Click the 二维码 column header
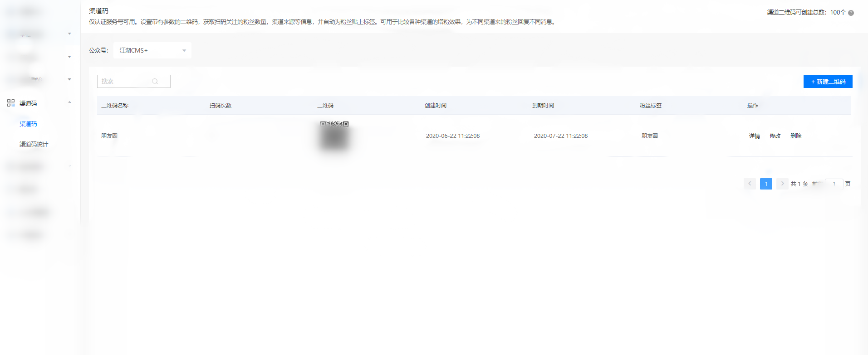 (325, 105)
